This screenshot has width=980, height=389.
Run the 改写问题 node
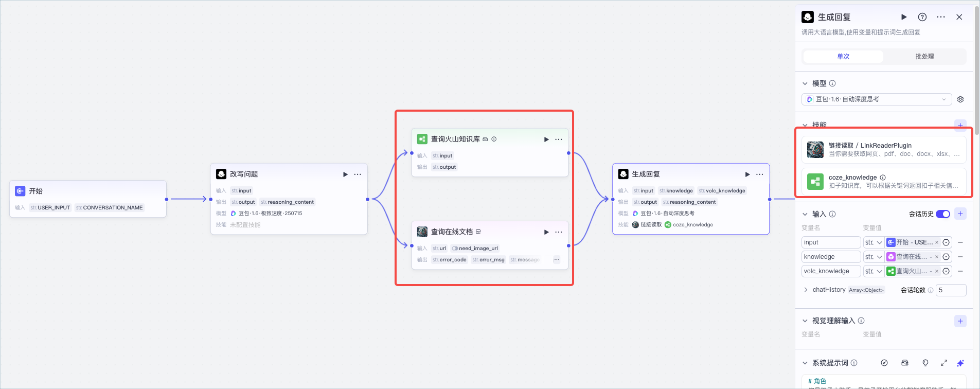tap(345, 174)
